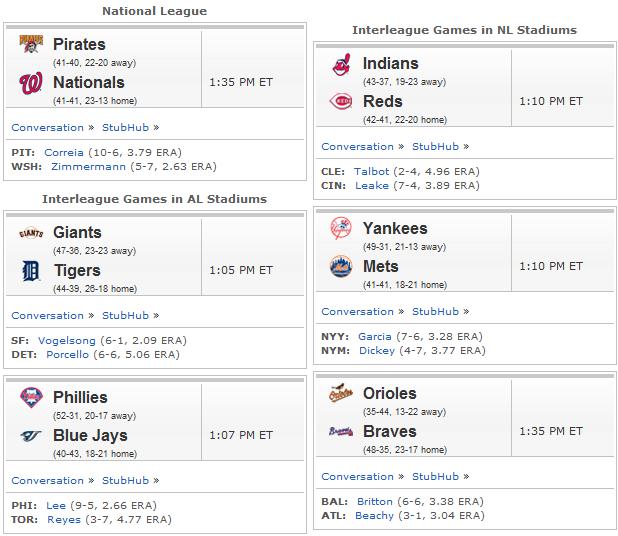Image resolution: width=618 pixels, height=536 pixels.
Task: Click the Nationals W logo
Action: tap(31, 83)
